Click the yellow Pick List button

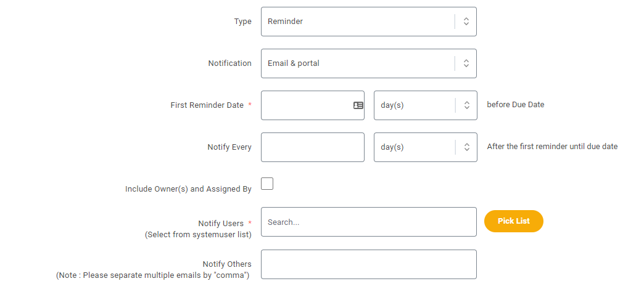514,221
